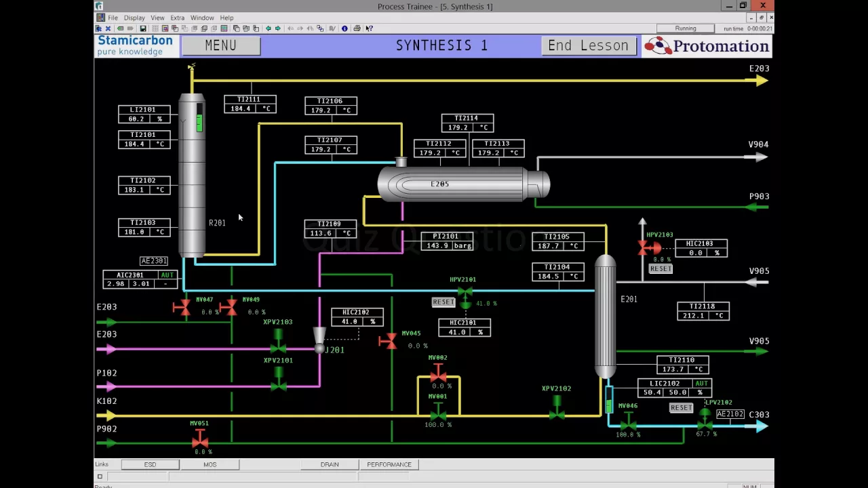This screenshot has width=868, height=488.
Task: Open the MOS panel button
Action: (x=210, y=464)
